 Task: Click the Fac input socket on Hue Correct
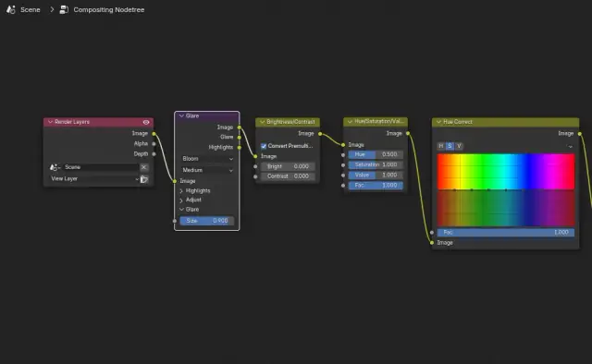click(x=432, y=233)
